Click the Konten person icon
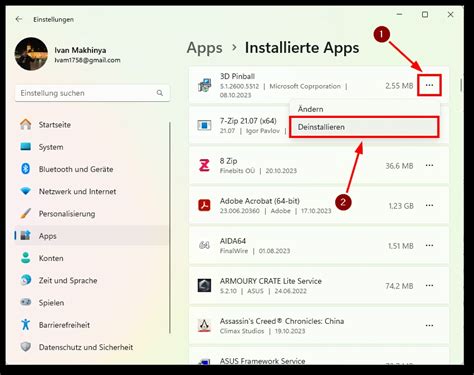This screenshot has width=474, height=375. click(x=26, y=258)
